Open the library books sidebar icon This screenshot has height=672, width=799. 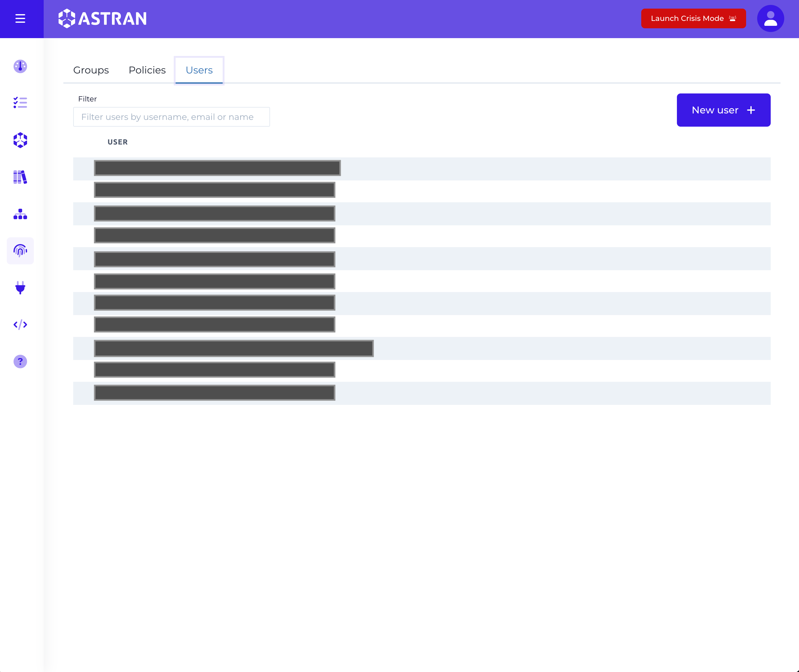point(20,177)
